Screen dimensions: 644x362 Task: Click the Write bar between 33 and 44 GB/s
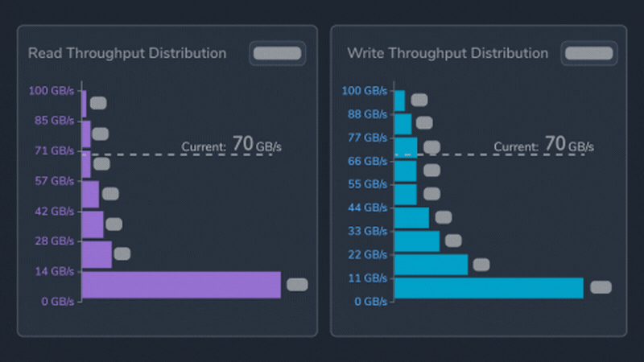pyautogui.click(x=411, y=217)
